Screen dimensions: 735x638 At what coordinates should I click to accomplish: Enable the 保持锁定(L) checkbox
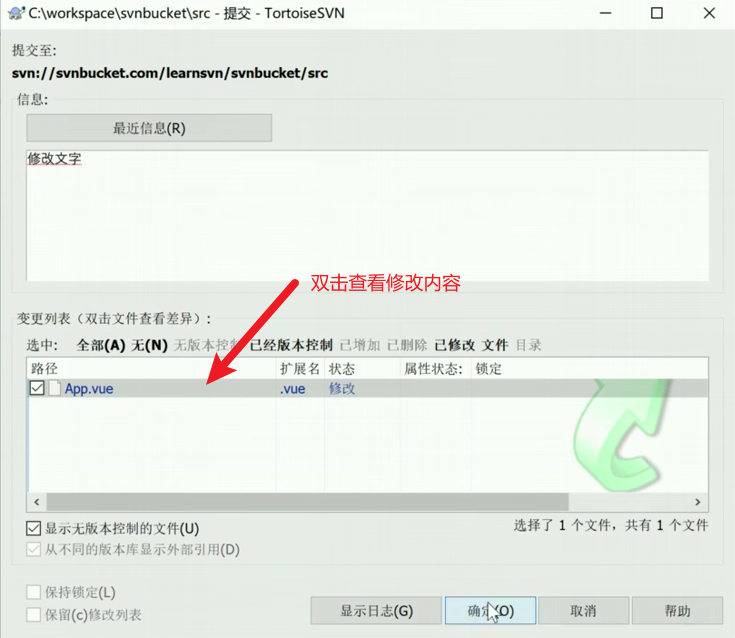33,592
